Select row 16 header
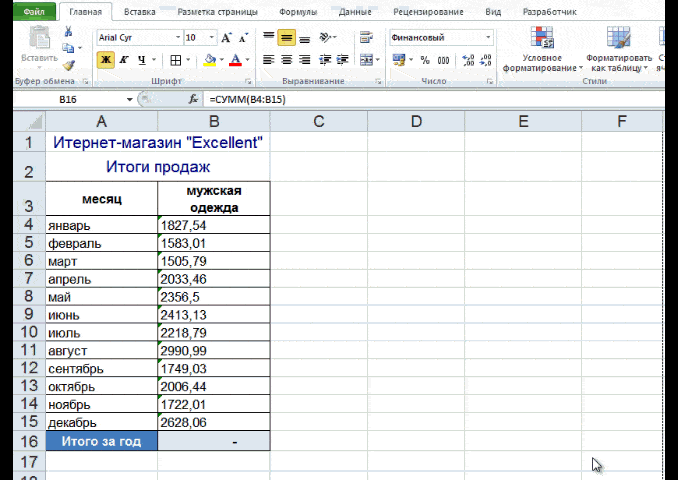This screenshot has width=678, height=480. point(29,441)
